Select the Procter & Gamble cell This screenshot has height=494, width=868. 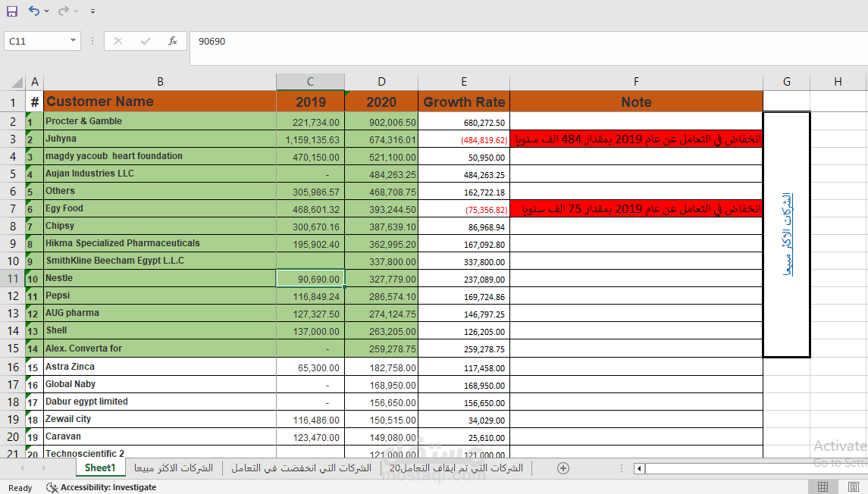click(160, 121)
